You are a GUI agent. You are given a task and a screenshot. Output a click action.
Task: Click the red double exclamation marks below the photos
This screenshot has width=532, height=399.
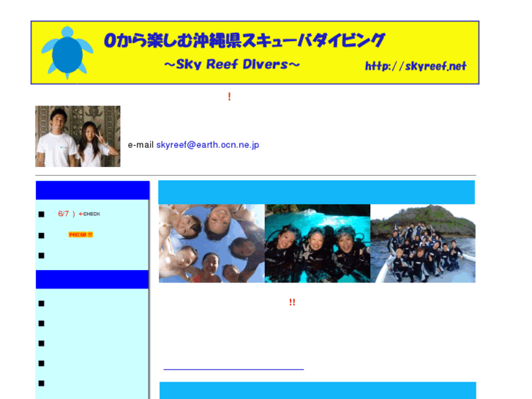[x=292, y=302]
